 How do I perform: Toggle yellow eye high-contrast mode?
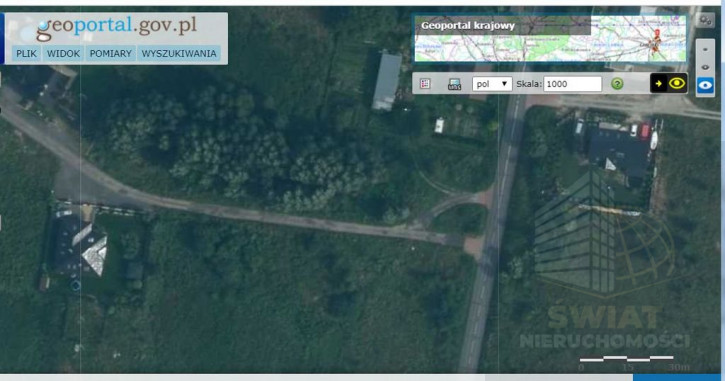pyautogui.click(x=677, y=83)
